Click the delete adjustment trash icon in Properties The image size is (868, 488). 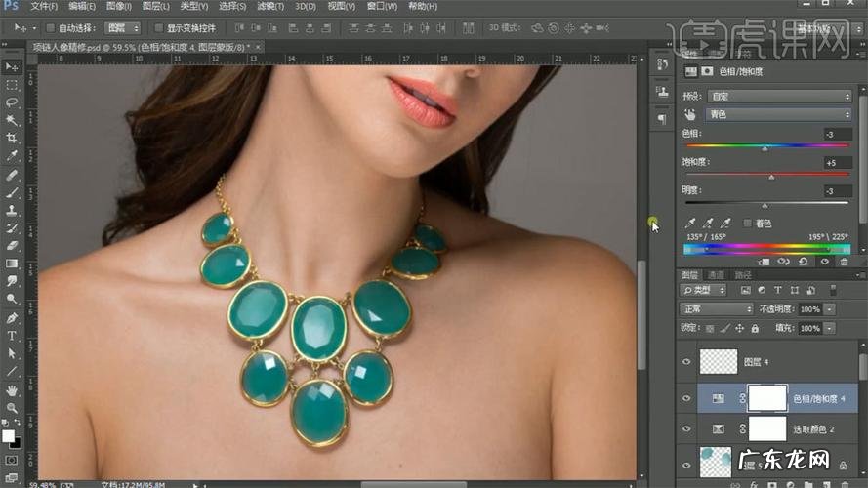(x=844, y=262)
